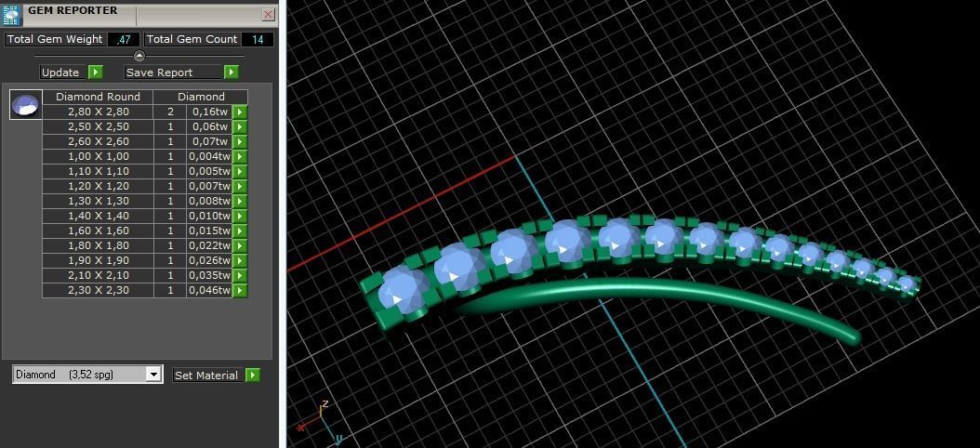This screenshot has height=448, width=980.
Task: Click the 0,004tw weight cell
Action: 209,156
